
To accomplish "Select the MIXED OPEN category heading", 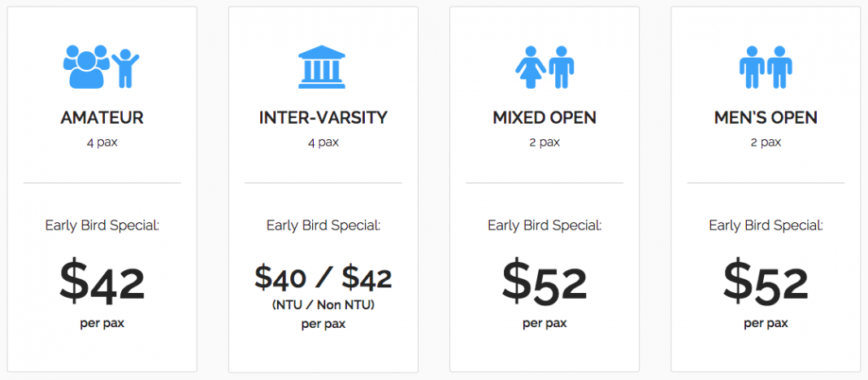I will point(545,118).
